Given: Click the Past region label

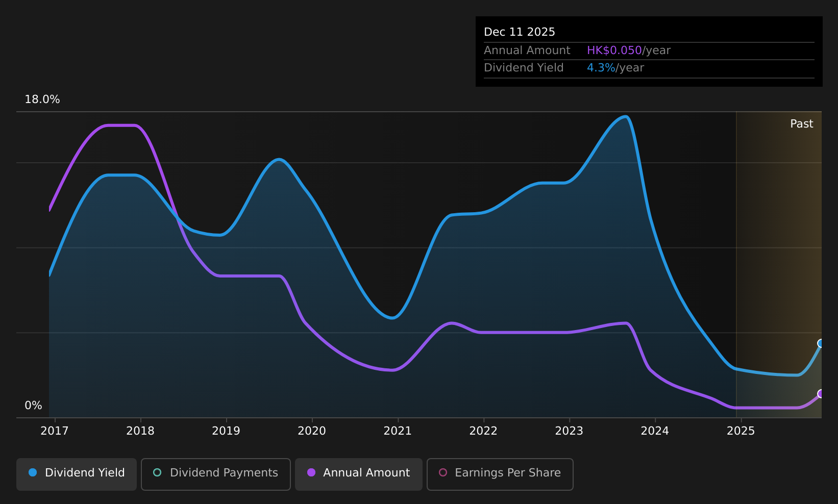Looking at the screenshot, I should [801, 124].
